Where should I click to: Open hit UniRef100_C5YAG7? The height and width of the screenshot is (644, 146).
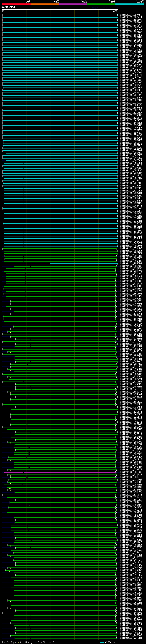131,30
